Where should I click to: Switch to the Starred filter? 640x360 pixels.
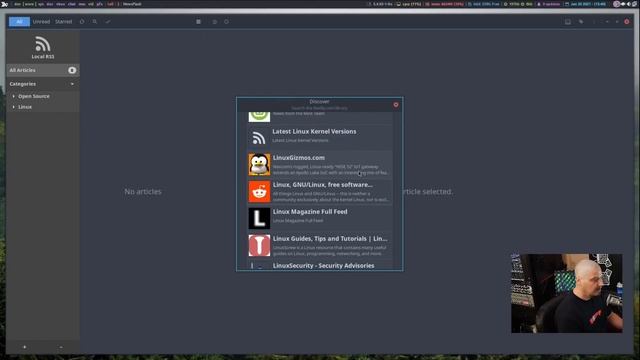click(x=64, y=22)
